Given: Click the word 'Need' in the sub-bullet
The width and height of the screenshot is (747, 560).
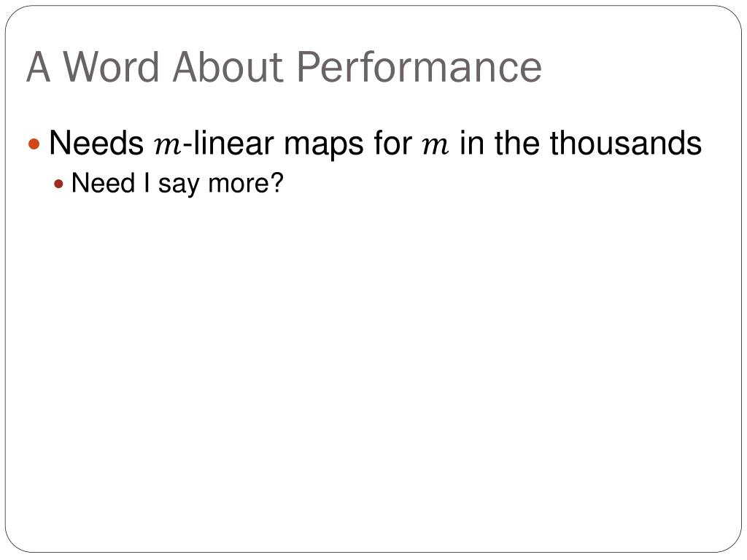Looking at the screenshot, I should [104, 183].
